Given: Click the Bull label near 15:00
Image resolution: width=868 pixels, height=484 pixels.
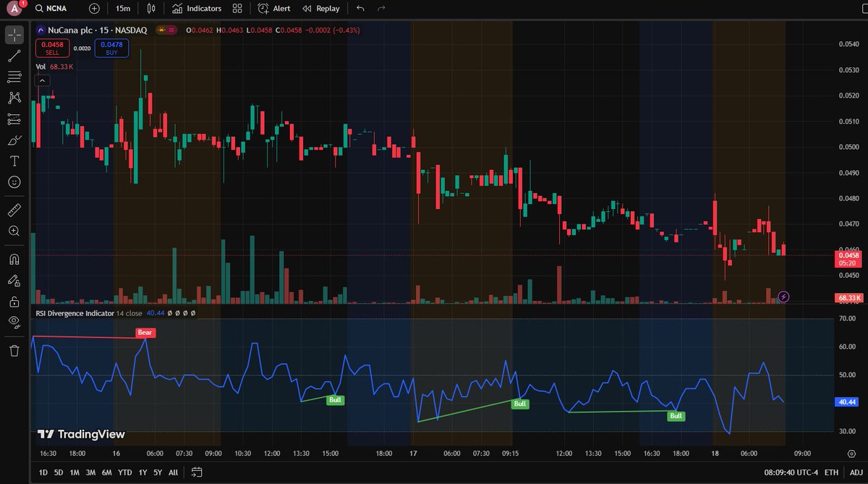Looking at the screenshot, I should point(335,400).
